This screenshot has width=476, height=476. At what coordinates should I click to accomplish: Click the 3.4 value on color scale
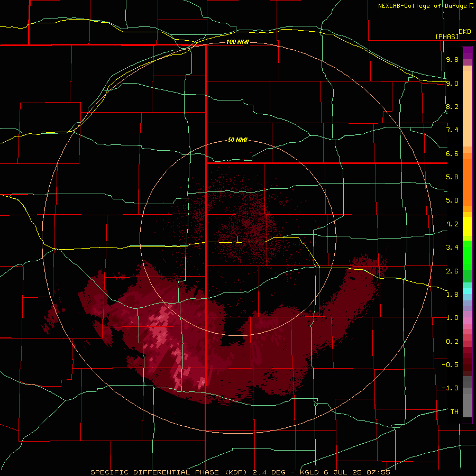pos(452,248)
